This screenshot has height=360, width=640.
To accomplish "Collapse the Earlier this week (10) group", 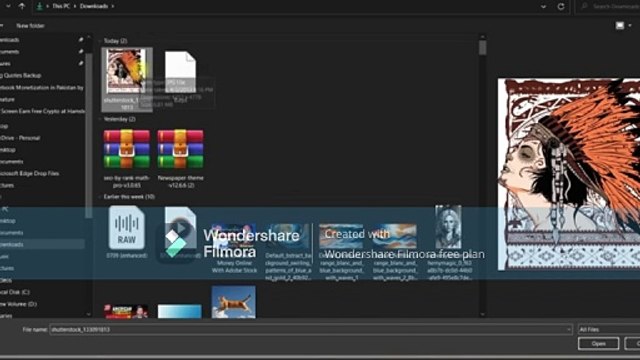I will [100, 197].
